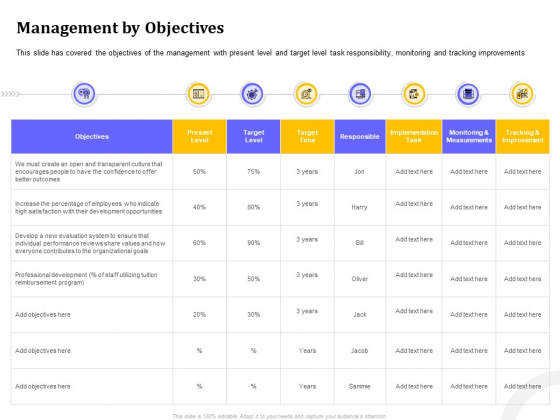560x420 pixels.
Task: Select the 'Tracking & Improvement' header
Action: (x=523, y=136)
